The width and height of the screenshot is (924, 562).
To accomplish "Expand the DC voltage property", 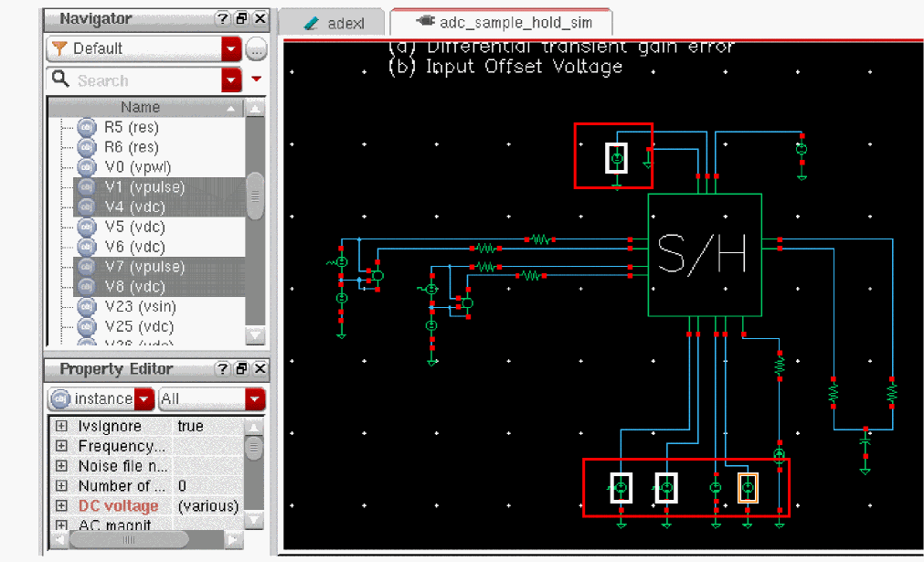I will (x=61, y=506).
